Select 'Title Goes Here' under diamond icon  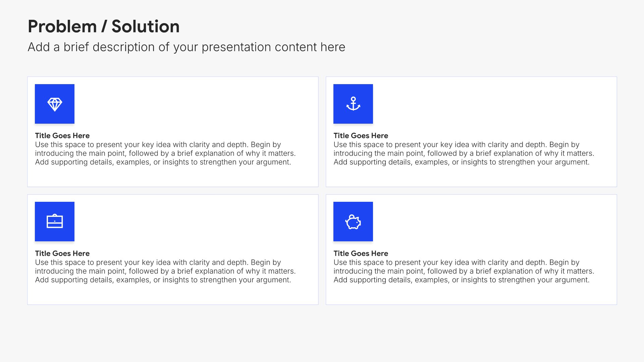click(x=62, y=135)
